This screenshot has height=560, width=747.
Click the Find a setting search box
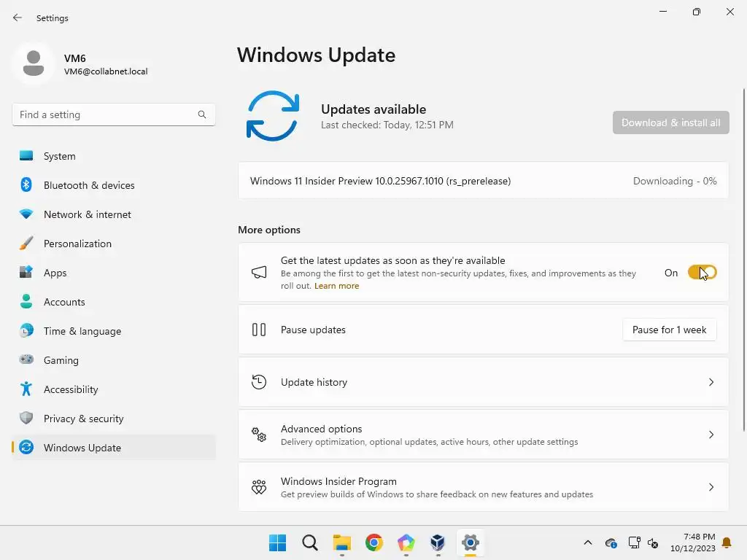tap(113, 114)
